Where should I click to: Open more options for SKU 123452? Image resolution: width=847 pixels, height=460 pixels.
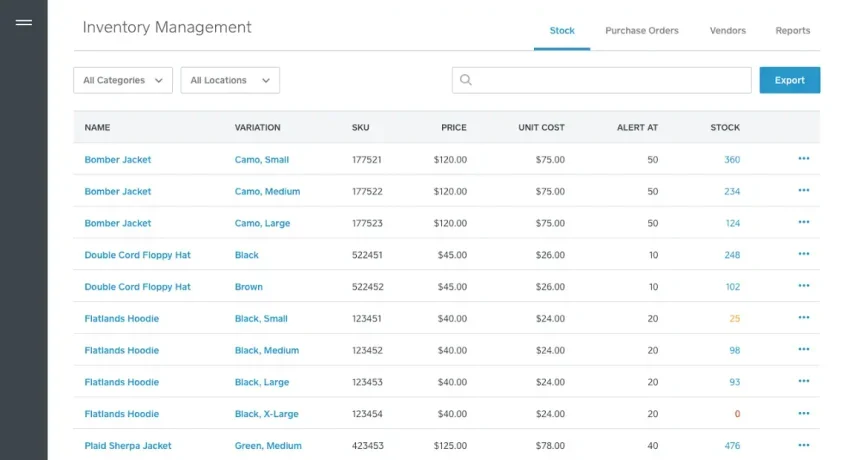coord(804,350)
